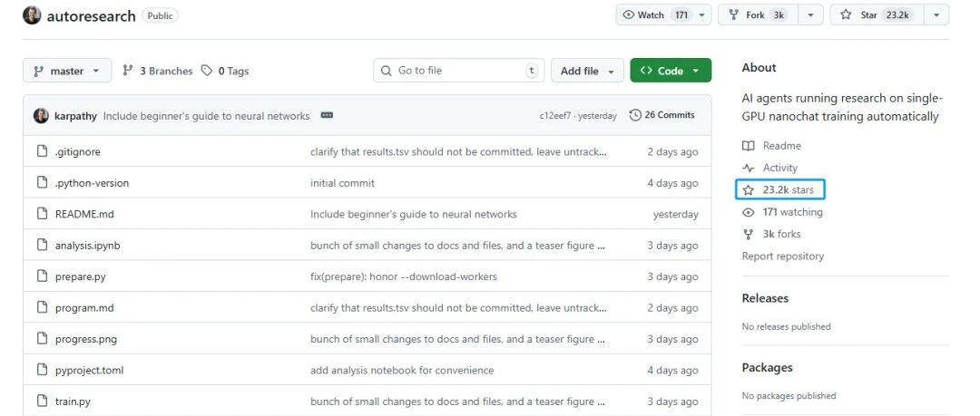Viewport: 980px width, 416px height.
Task: Open the karpathy author link
Action: click(x=75, y=116)
